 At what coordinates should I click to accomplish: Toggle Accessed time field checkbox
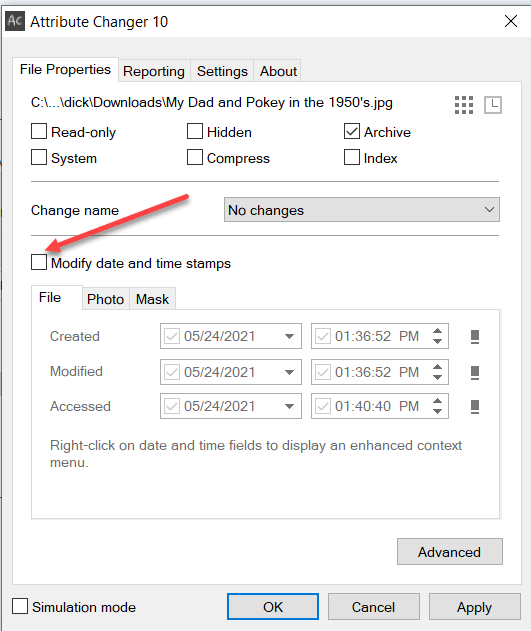pos(323,406)
